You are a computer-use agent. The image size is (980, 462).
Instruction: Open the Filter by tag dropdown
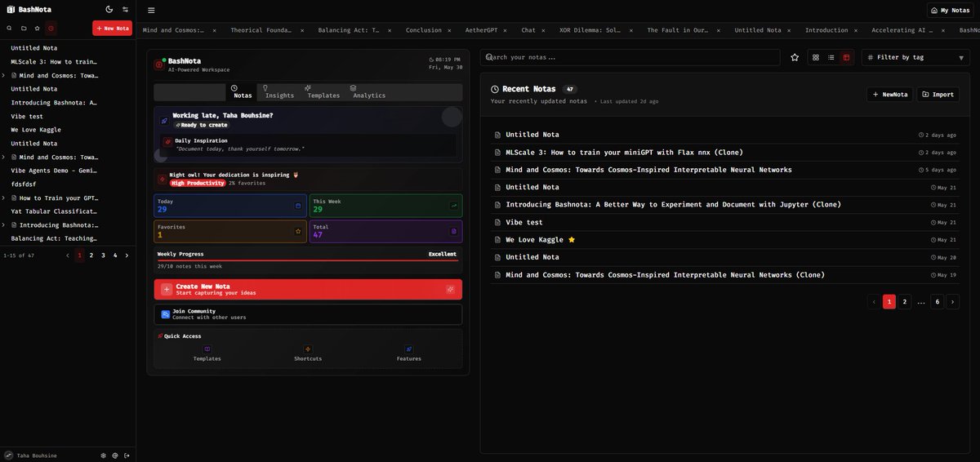click(916, 57)
